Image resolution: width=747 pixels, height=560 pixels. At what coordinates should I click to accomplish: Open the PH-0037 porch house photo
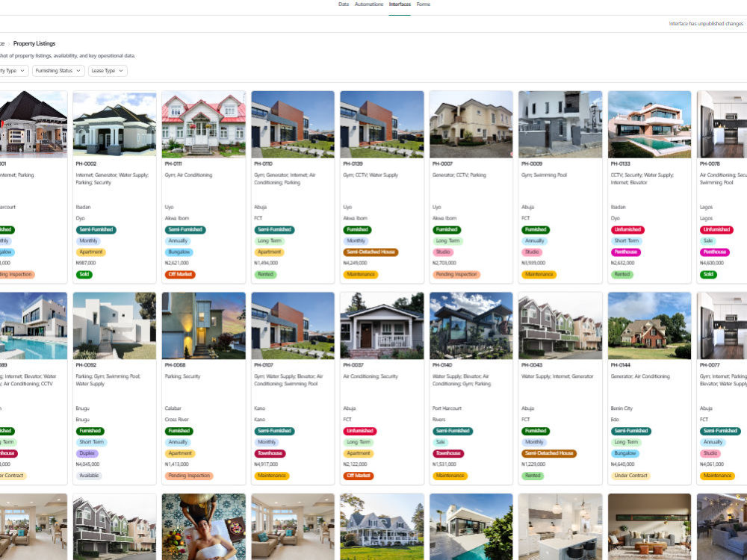[x=382, y=326]
